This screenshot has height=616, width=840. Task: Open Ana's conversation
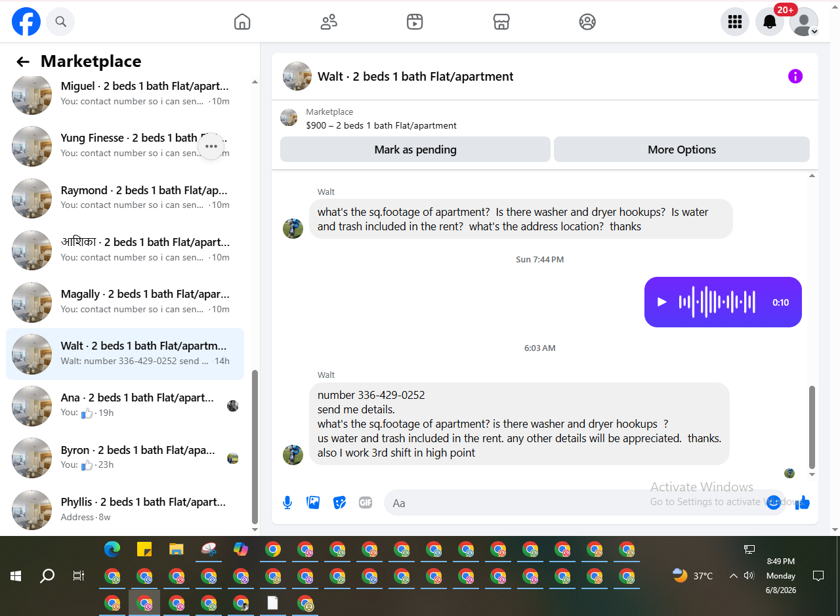(125, 405)
